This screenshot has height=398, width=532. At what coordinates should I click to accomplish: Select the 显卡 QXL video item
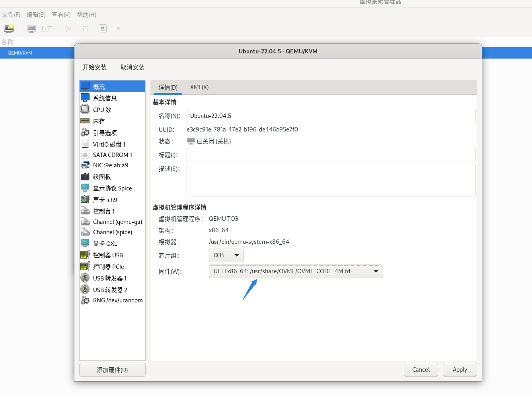point(105,244)
